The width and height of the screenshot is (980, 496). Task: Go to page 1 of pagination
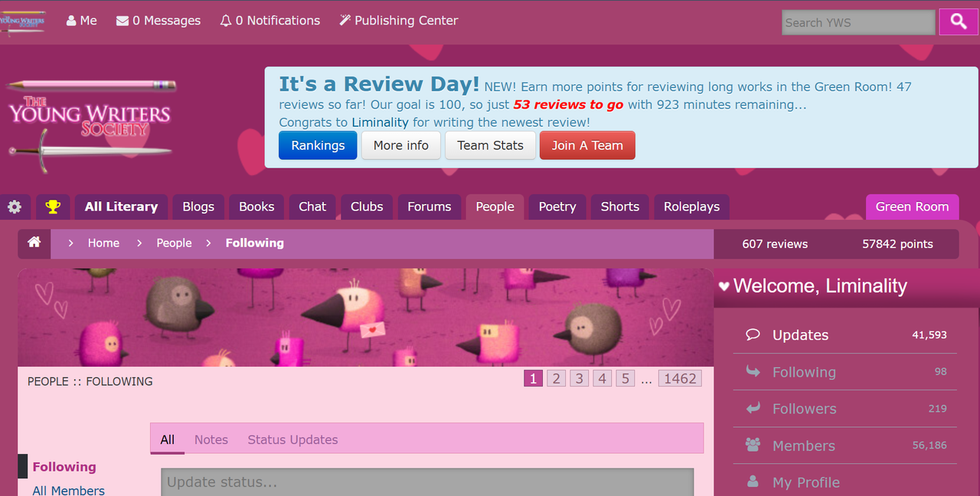click(x=533, y=378)
